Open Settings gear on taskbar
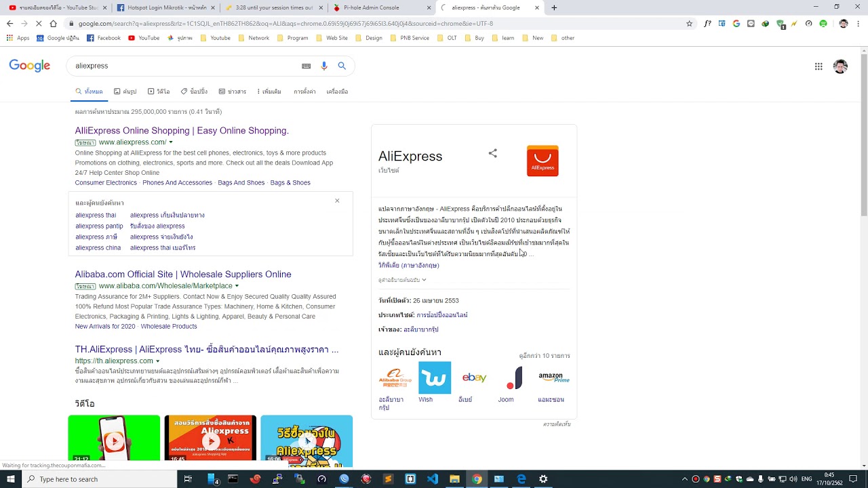Screen dimensions: 868x488 point(543,479)
